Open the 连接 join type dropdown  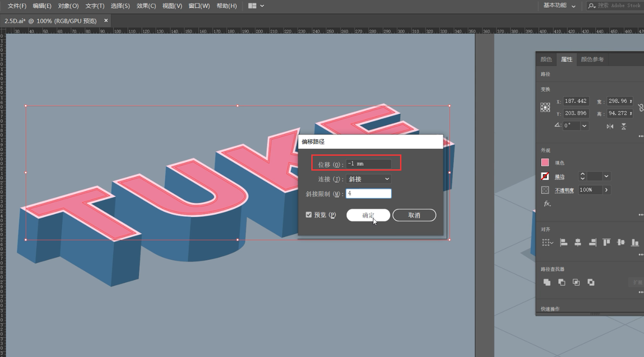click(x=369, y=179)
